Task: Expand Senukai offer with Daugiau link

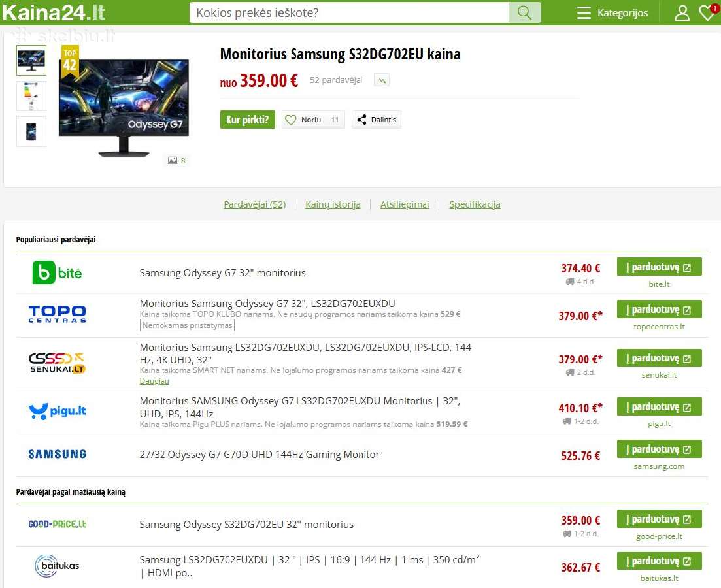Action: pos(154,381)
